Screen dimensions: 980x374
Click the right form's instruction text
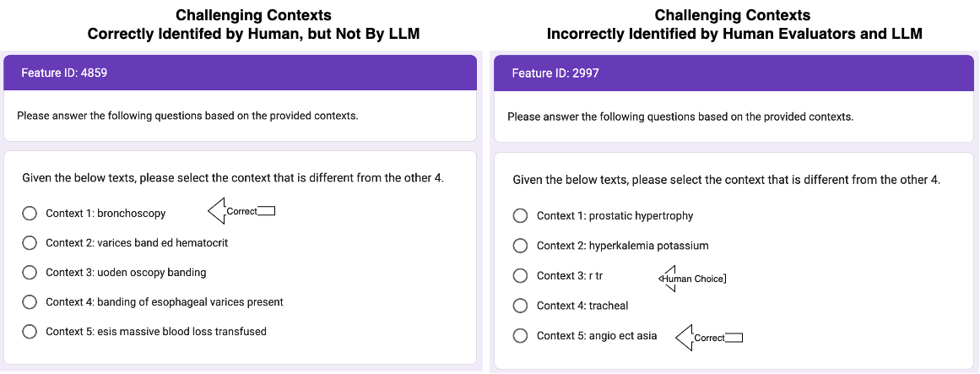(x=680, y=117)
